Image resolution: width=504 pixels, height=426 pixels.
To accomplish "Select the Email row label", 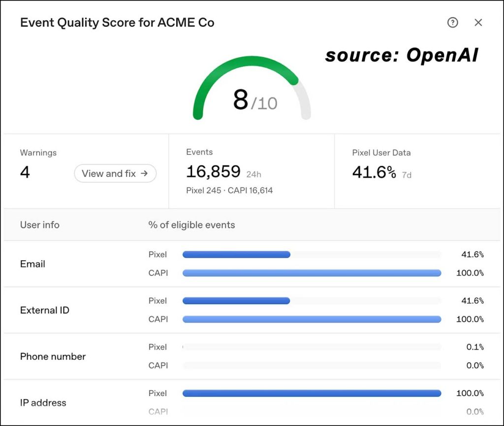I will click(x=32, y=264).
